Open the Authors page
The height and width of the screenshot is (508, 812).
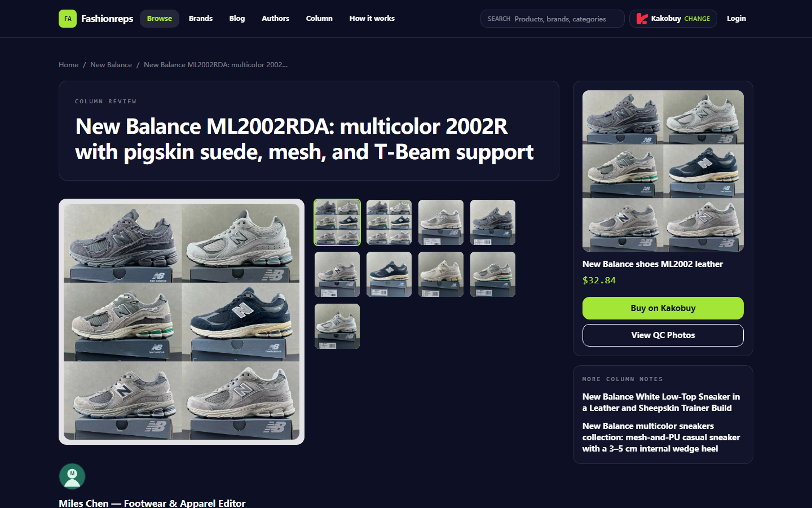pyautogui.click(x=275, y=19)
